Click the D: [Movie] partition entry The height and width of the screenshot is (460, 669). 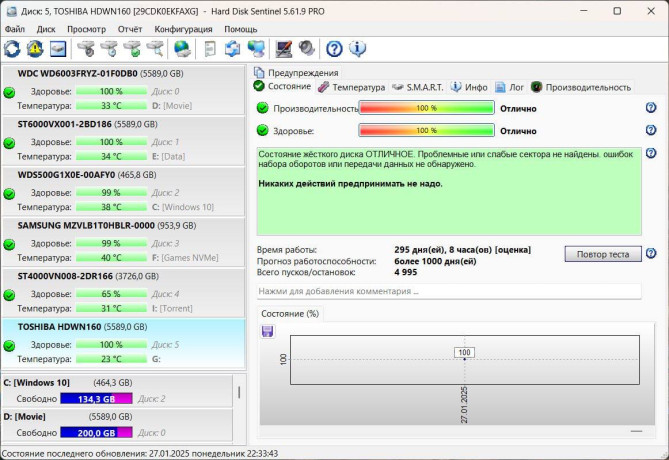117,425
